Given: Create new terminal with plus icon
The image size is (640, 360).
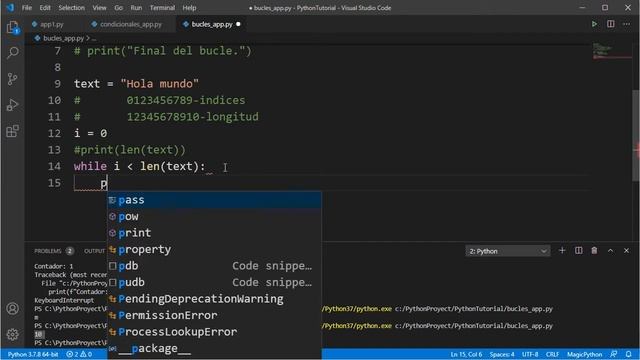Looking at the screenshot, I should tap(562, 251).
